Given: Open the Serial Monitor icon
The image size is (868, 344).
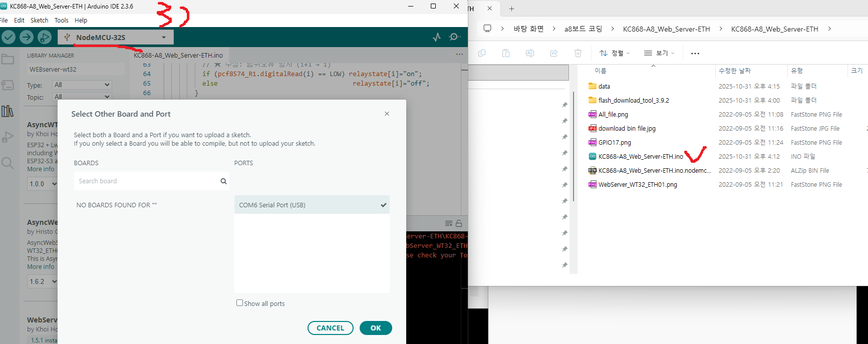Looking at the screenshot, I should pos(455,37).
